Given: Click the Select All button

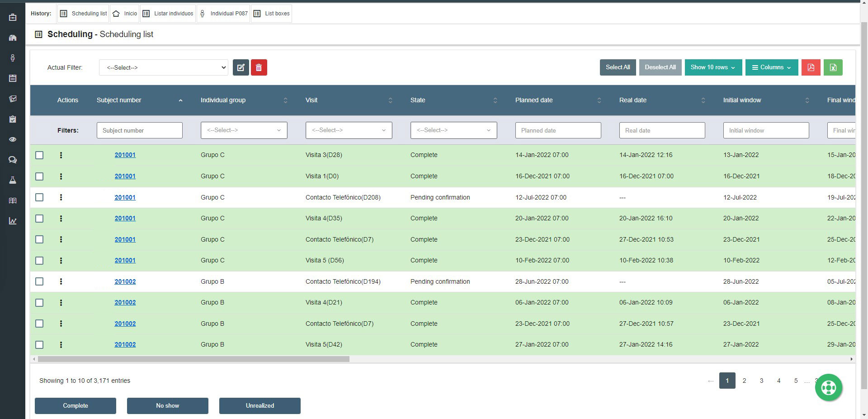Looking at the screenshot, I should tap(618, 67).
